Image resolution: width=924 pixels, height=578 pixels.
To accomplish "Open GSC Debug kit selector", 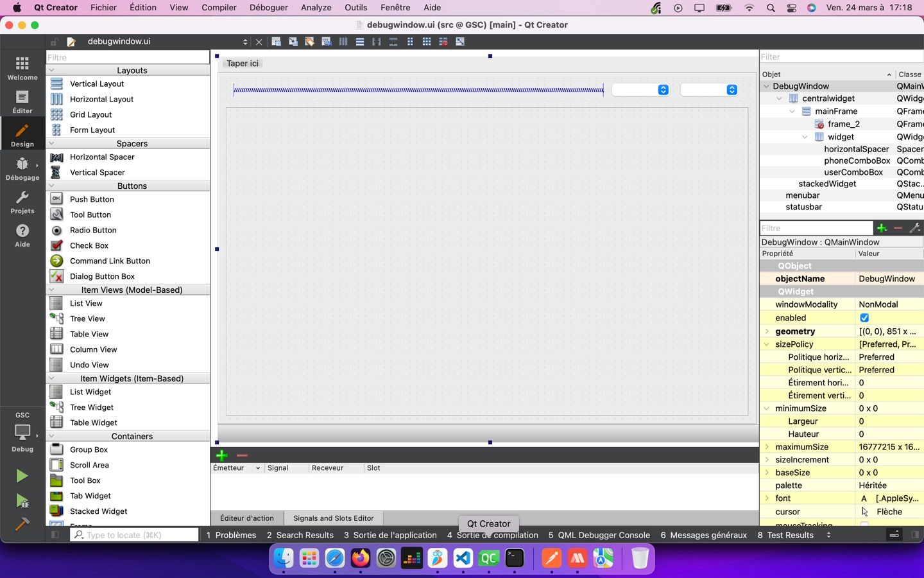I will pos(22,432).
